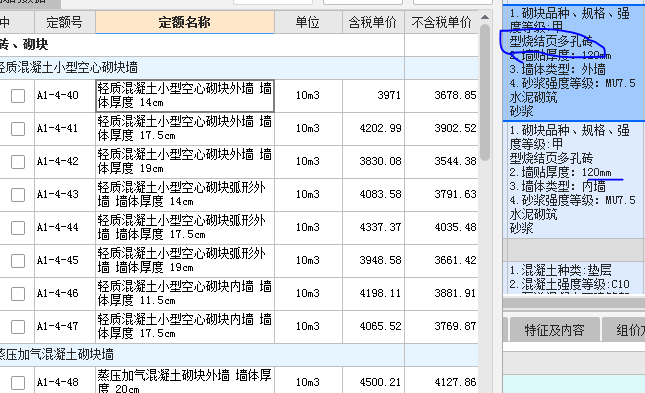Click the 10m3 unit cell in row A1-4-46
Viewport: 645px width, 393px height.
pos(308,293)
